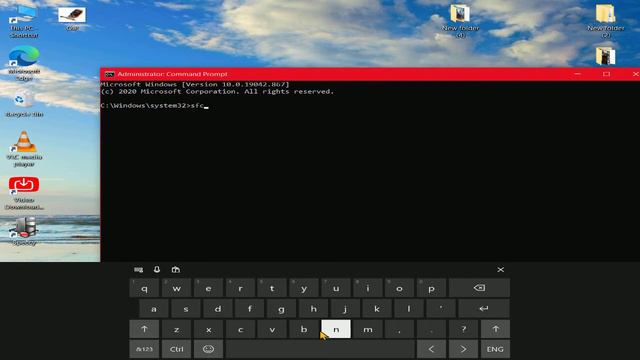Tap the space bar
This screenshot has height=360, width=640.
320,349
